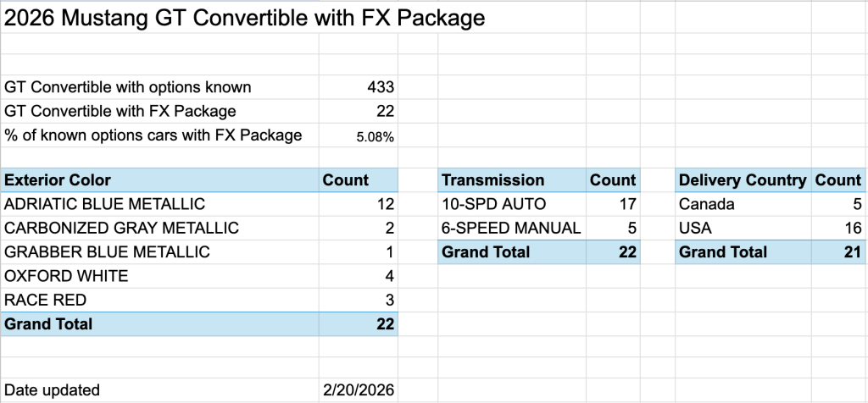Screen dimensions: 868x403
Task: Click the 6-SPEED MANUAL cell
Action: tap(511, 228)
